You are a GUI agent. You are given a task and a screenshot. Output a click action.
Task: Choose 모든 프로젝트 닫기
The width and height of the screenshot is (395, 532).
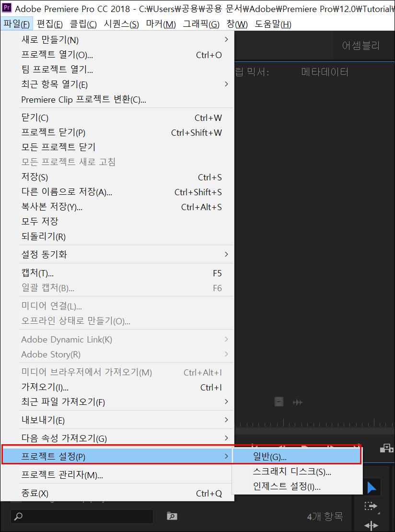117,147
